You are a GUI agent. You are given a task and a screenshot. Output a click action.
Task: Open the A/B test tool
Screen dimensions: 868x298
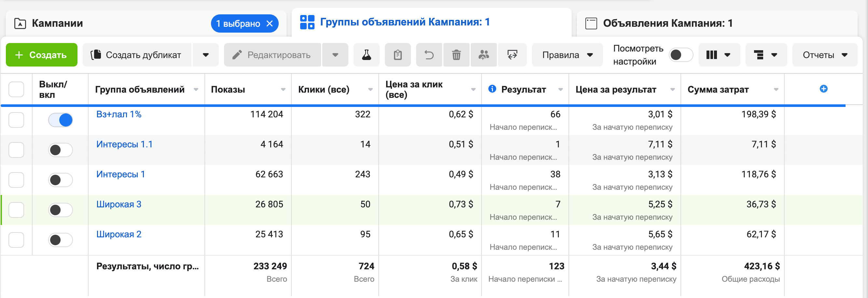(366, 55)
